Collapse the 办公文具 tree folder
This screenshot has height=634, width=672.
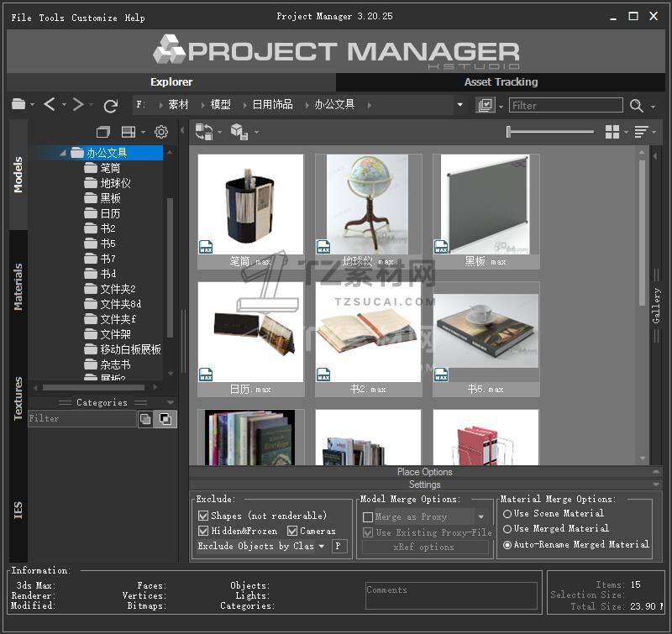pos(62,153)
